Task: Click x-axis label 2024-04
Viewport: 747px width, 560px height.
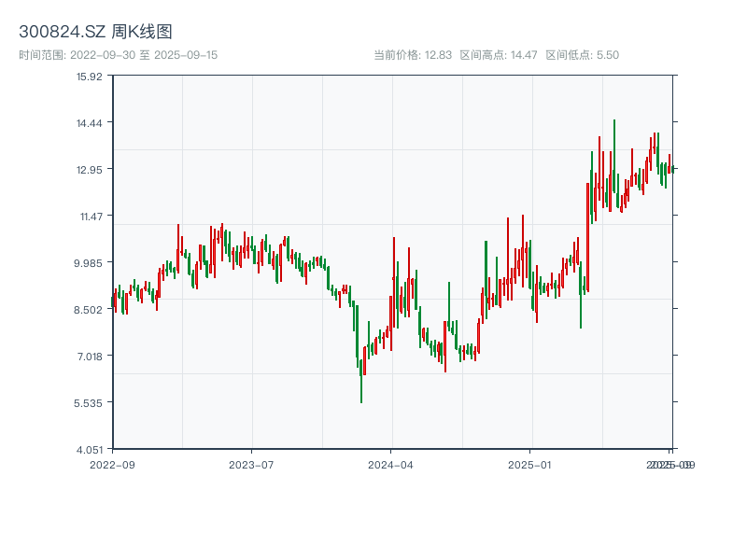Action: [390, 465]
